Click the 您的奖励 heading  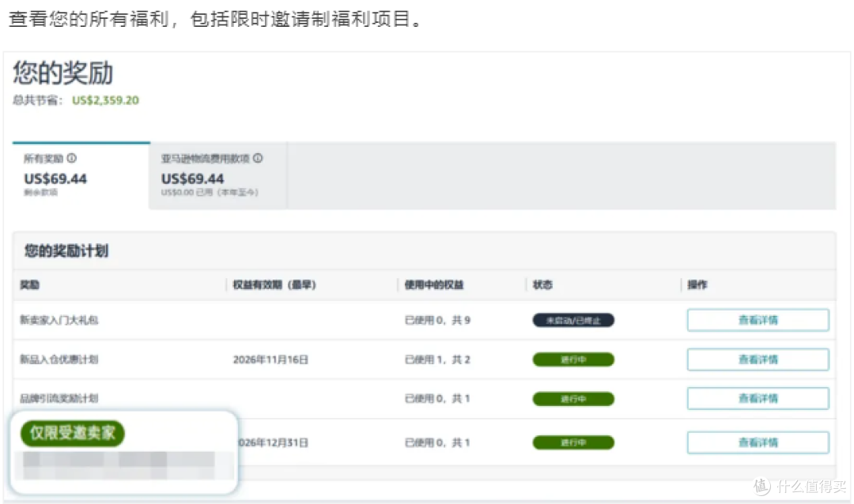click(x=62, y=73)
